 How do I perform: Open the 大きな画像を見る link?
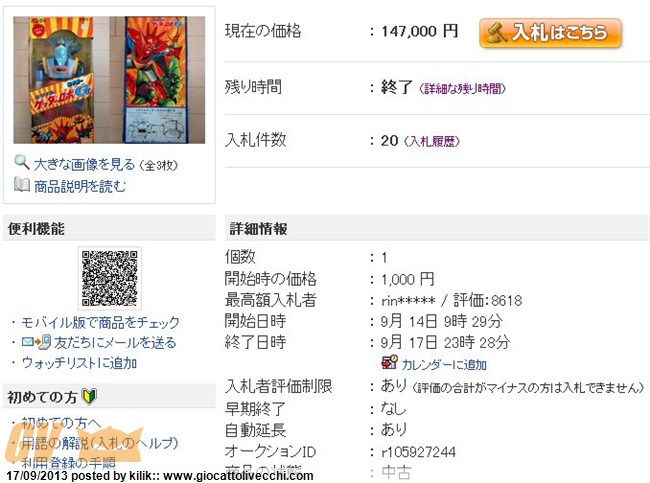coord(84,165)
